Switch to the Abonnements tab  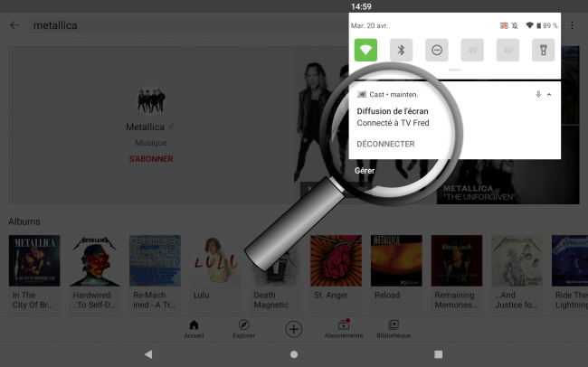[344, 329]
